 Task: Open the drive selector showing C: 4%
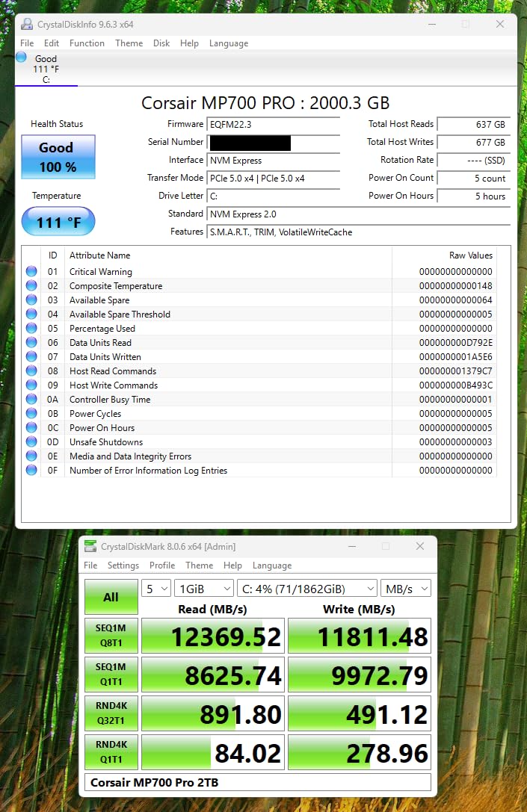click(306, 589)
